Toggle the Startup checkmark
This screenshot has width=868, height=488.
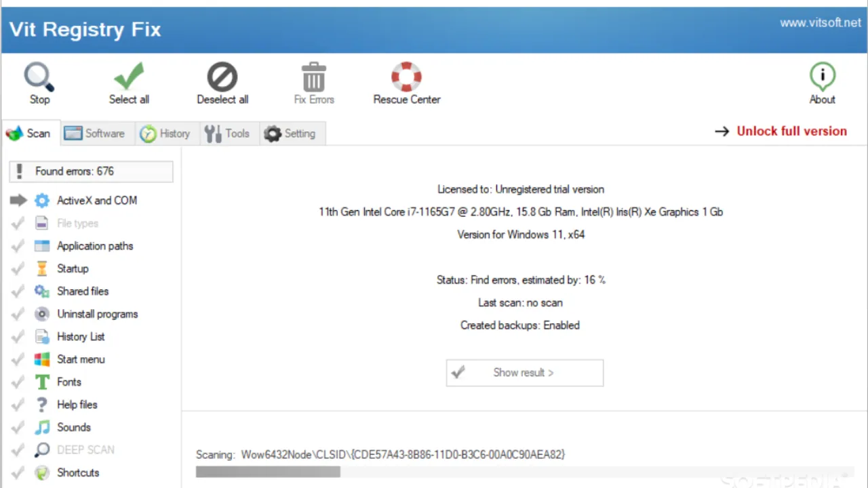(x=18, y=268)
